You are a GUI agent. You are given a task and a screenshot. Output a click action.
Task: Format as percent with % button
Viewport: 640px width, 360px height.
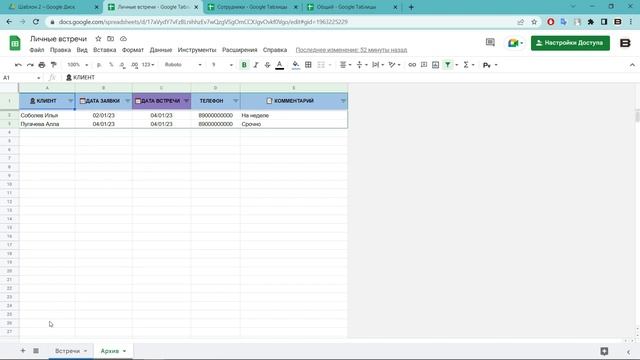pos(111,65)
